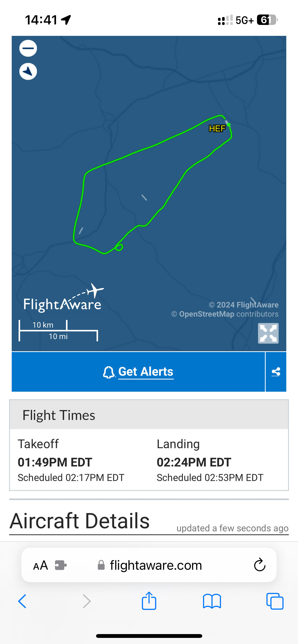298x644 pixels.
Task: Tap the green flight track loop
Action: click(119, 247)
